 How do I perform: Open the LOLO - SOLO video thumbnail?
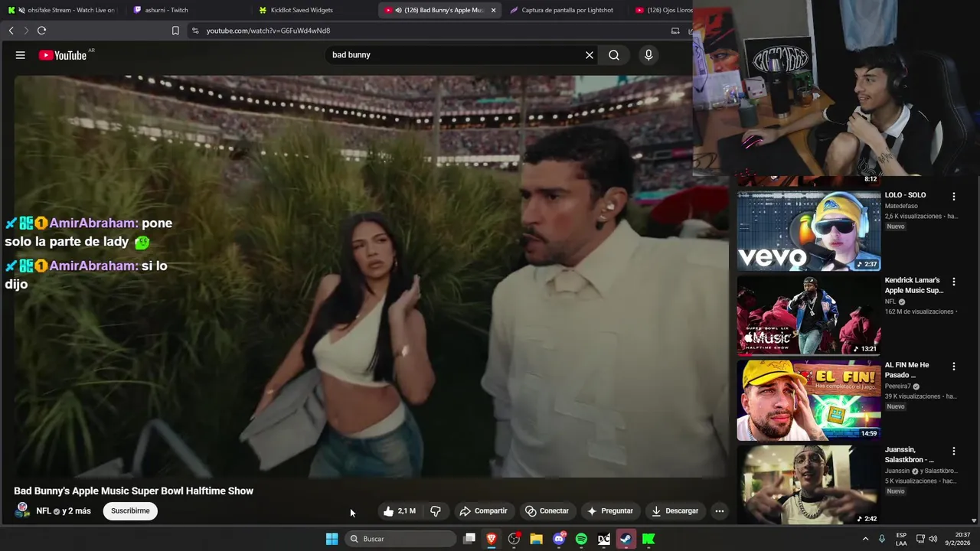click(x=808, y=230)
